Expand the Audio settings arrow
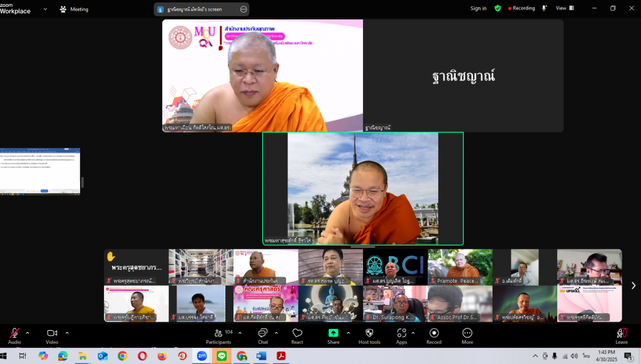This screenshot has height=364, width=641. (29, 333)
